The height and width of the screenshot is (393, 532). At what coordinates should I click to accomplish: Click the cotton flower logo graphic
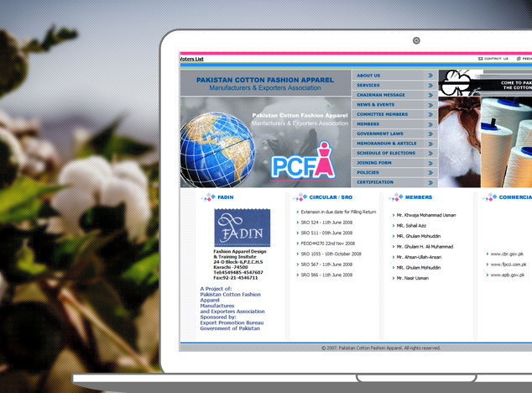(457, 83)
